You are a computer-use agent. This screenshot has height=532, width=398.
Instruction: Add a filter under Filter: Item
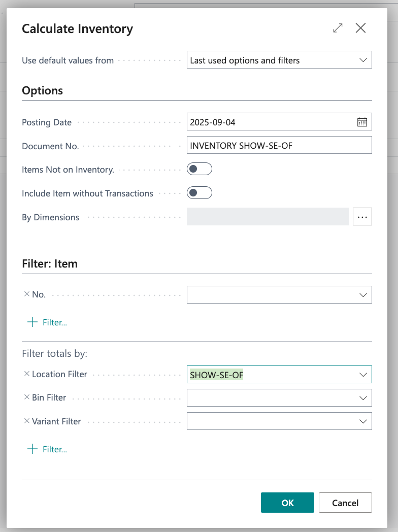click(x=47, y=322)
